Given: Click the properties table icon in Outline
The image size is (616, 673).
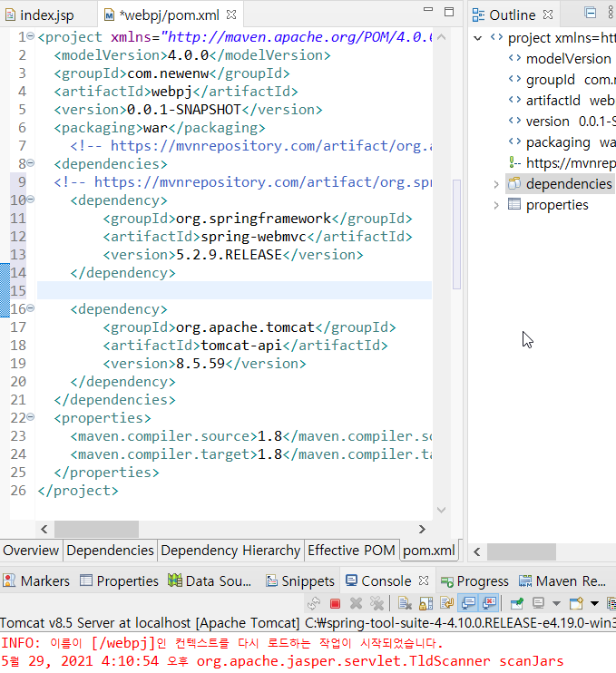Looking at the screenshot, I should 514,204.
